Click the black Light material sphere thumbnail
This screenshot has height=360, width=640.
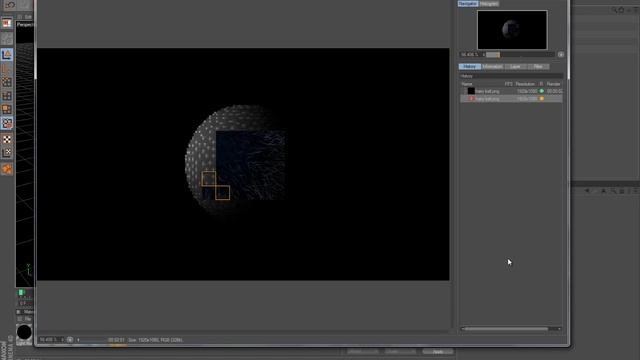coord(24,332)
